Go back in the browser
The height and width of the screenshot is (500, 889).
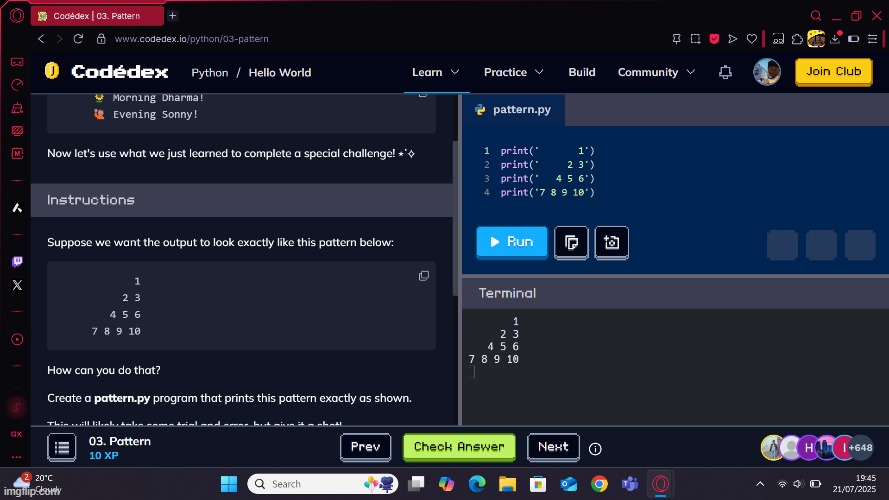click(41, 39)
